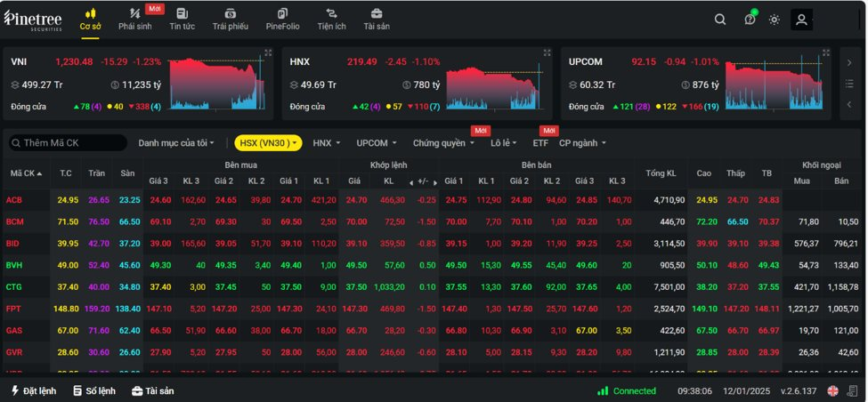The height and width of the screenshot is (402, 868).
Task: Open the HSX (VN30) exchange dropdown
Action: click(x=268, y=142)
